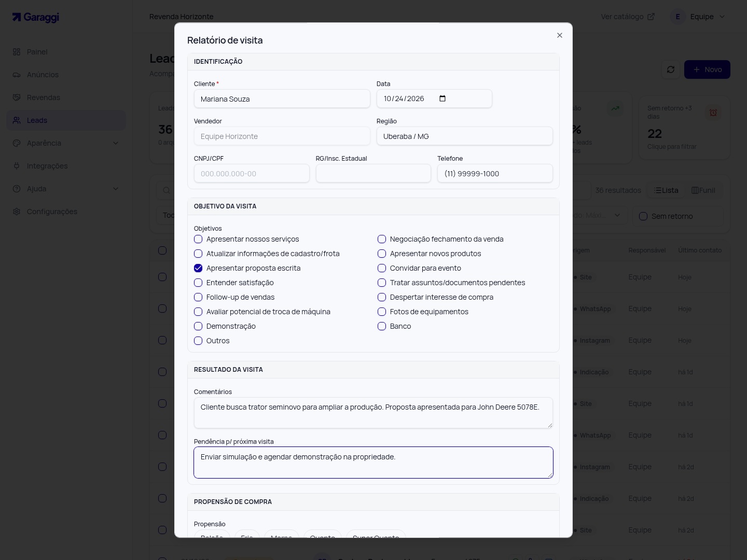
Task: Go to Revendas in the sidebar
Action: (x=66, y=97)
